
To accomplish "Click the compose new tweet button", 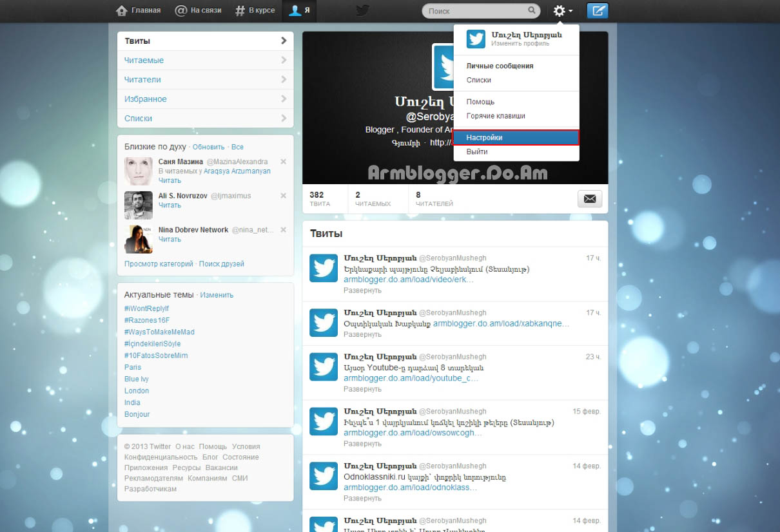I will tap(598, 10).
